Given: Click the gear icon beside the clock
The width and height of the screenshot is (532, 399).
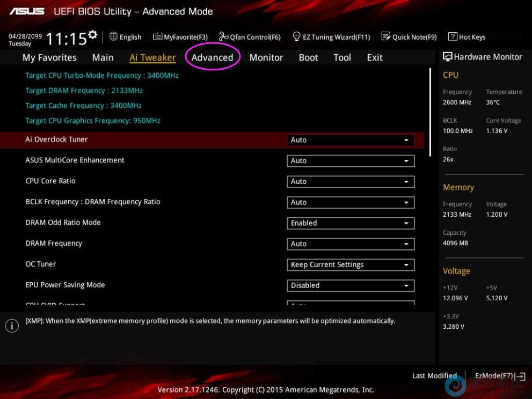Looking at the screenshot, I should (93, 35).
